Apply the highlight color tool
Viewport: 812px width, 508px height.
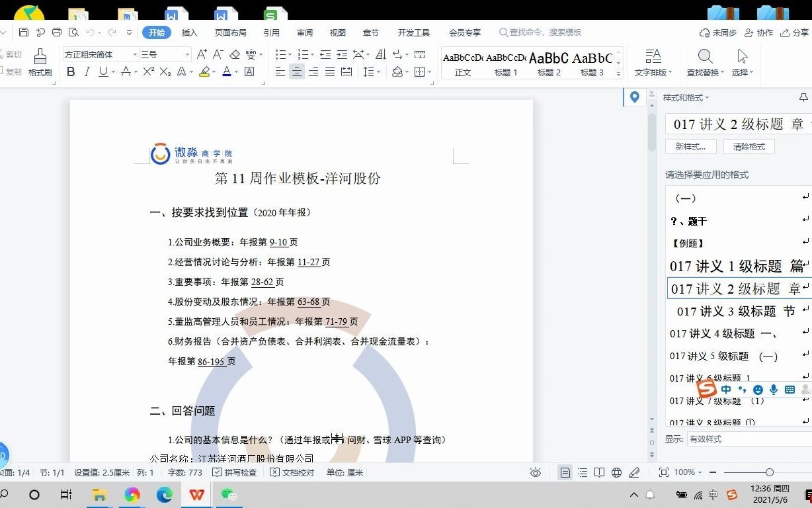coord(205,72)
